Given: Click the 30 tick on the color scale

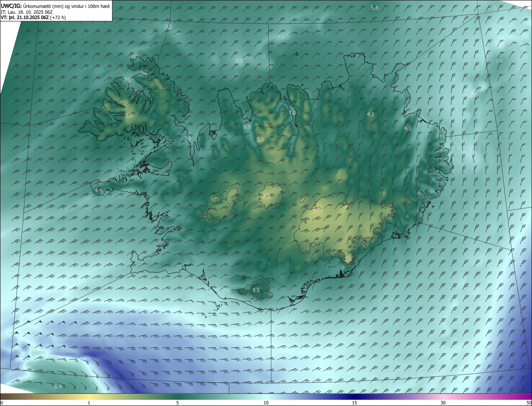Looking at the screenshot, I should pos(443,403).
